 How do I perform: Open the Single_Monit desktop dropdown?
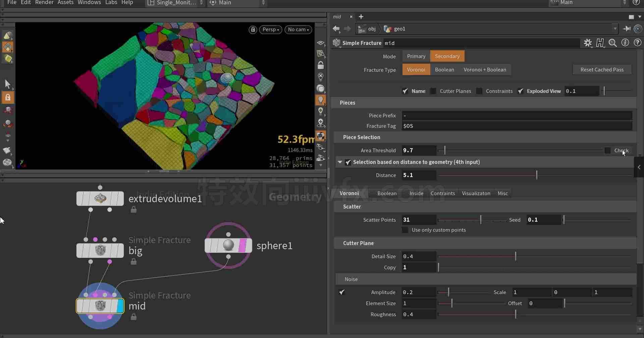click(175, 3)
